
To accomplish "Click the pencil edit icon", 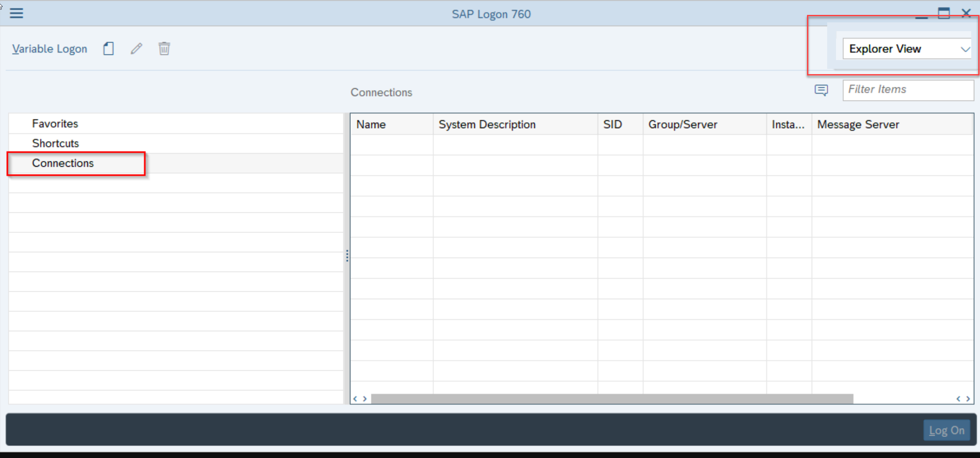I will click(x=137, y=49).
